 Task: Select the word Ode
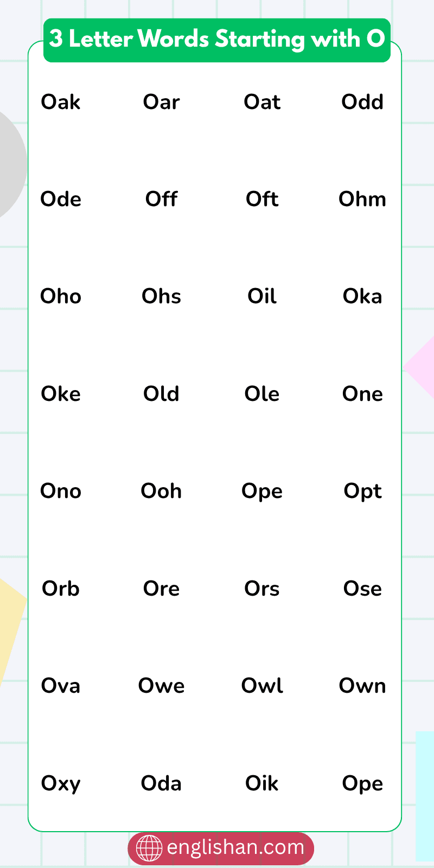tap(61, 199)
